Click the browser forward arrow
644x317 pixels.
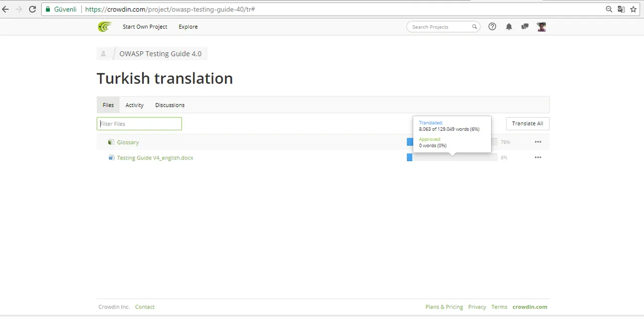[19, 9]
